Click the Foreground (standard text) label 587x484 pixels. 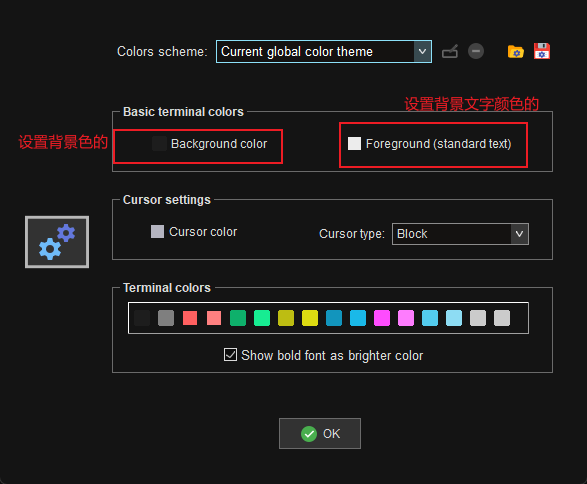(x=438, y=144)
